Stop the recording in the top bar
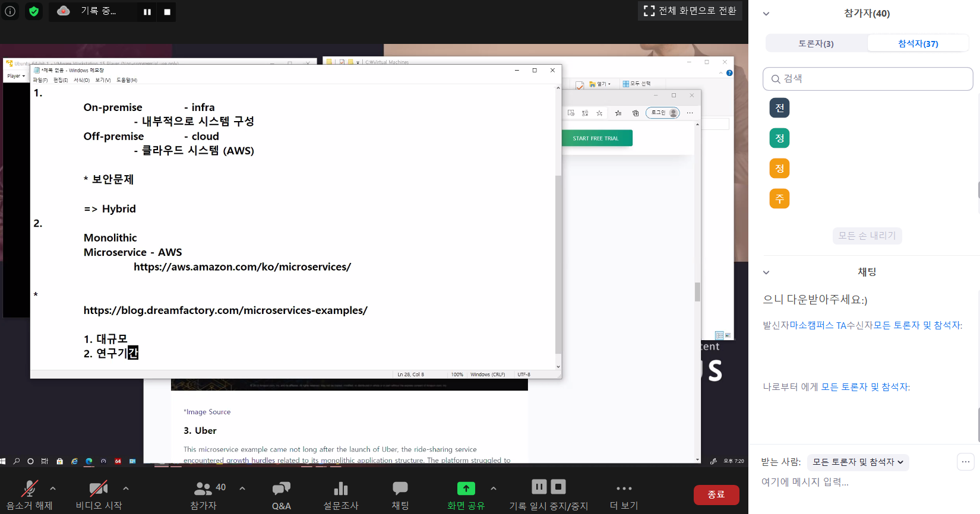 pyautogui.click(x=167, y=12)
